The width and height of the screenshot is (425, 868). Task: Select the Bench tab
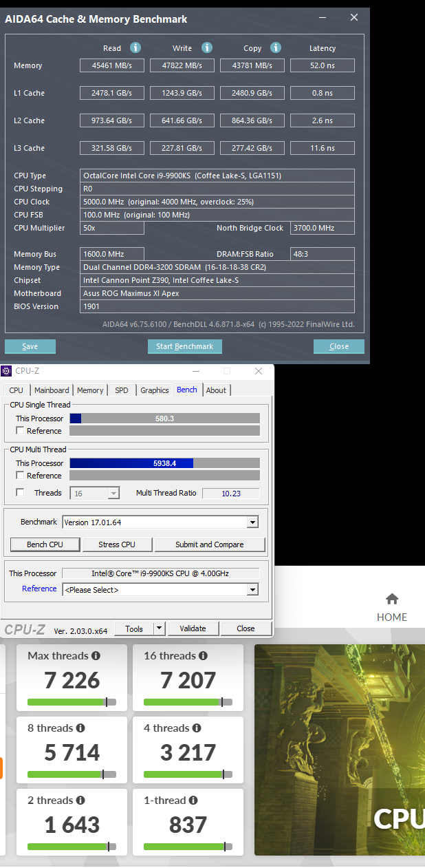pos(187,390)
